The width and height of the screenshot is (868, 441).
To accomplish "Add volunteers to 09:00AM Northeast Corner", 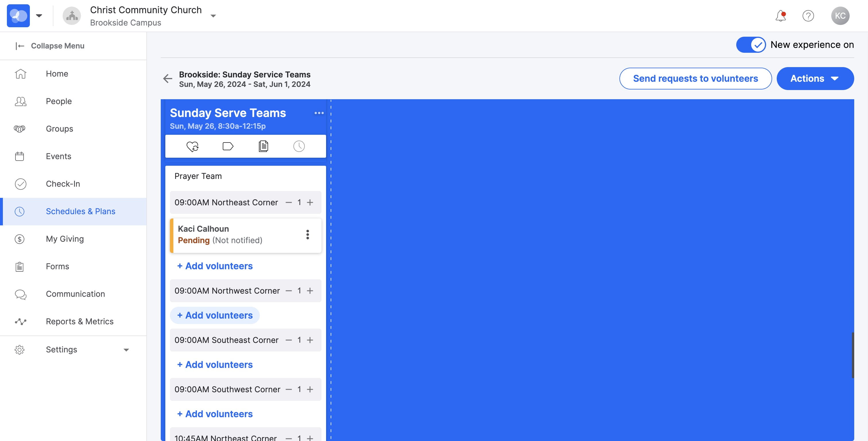I will point(215,266).
